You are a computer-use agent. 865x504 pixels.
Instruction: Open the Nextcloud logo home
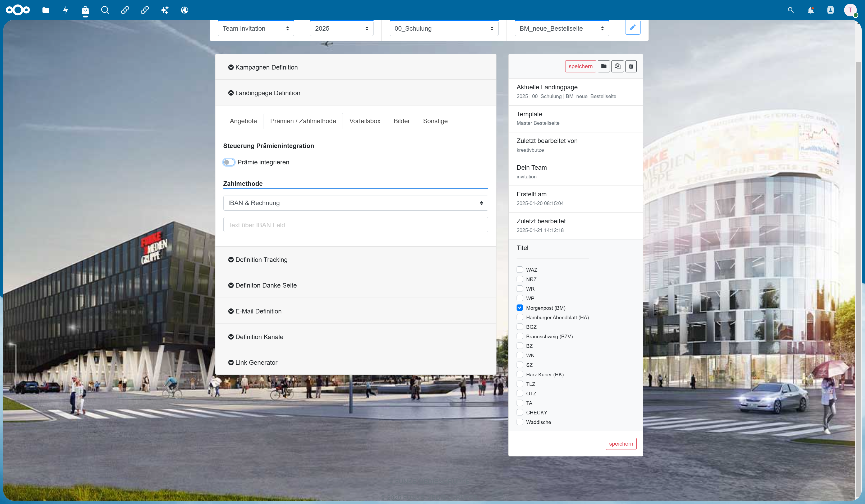[x=18, y=10]
